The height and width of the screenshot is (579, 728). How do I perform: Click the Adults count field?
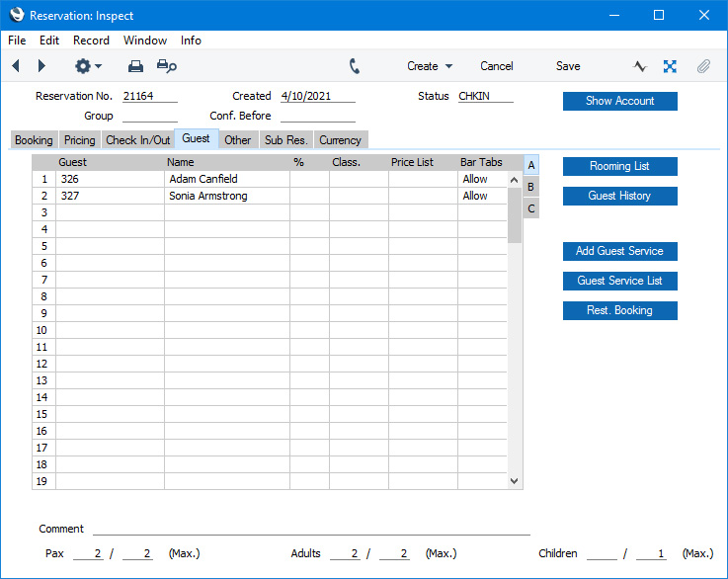click(345, 553)
